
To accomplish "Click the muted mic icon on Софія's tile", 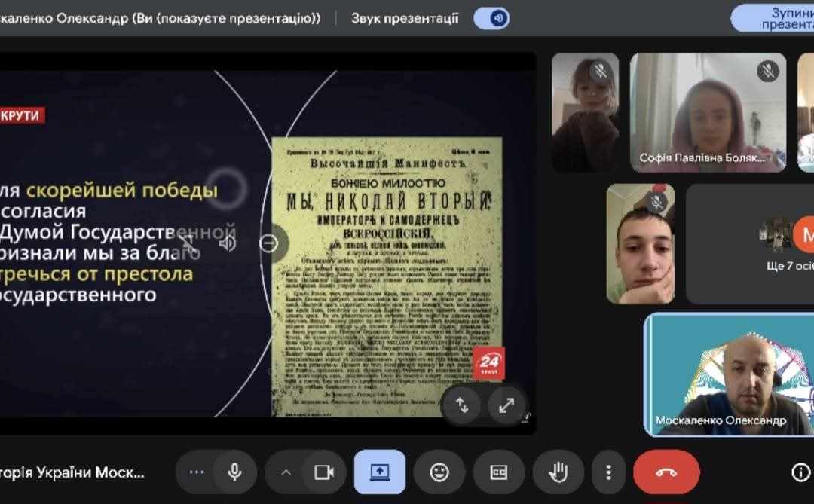I will (x=768, y=71).
